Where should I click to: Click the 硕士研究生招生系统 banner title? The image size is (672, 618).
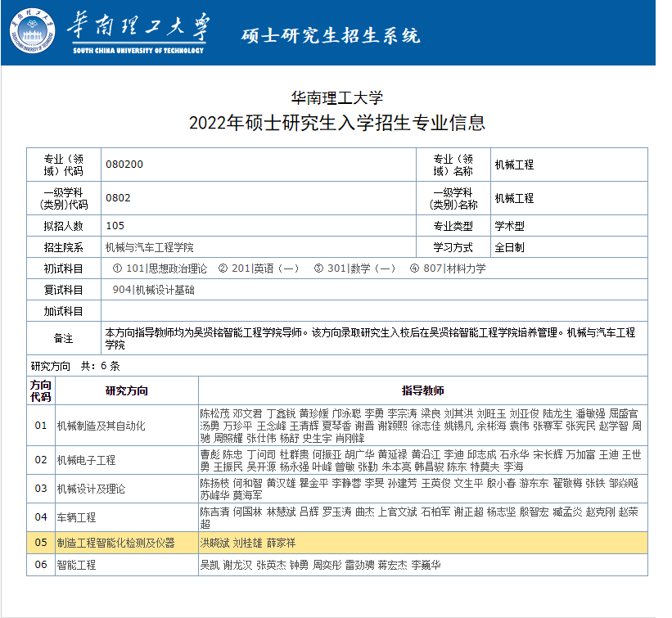[331, 35]
